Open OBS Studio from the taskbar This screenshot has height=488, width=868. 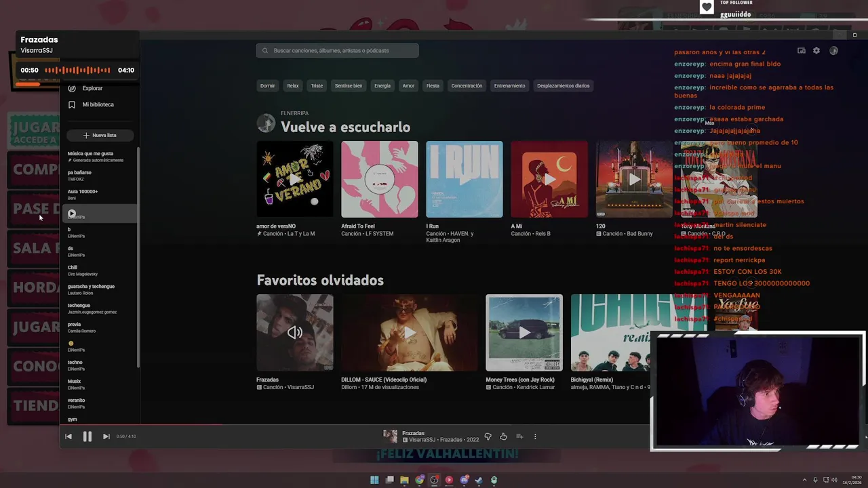click(435, 480)
